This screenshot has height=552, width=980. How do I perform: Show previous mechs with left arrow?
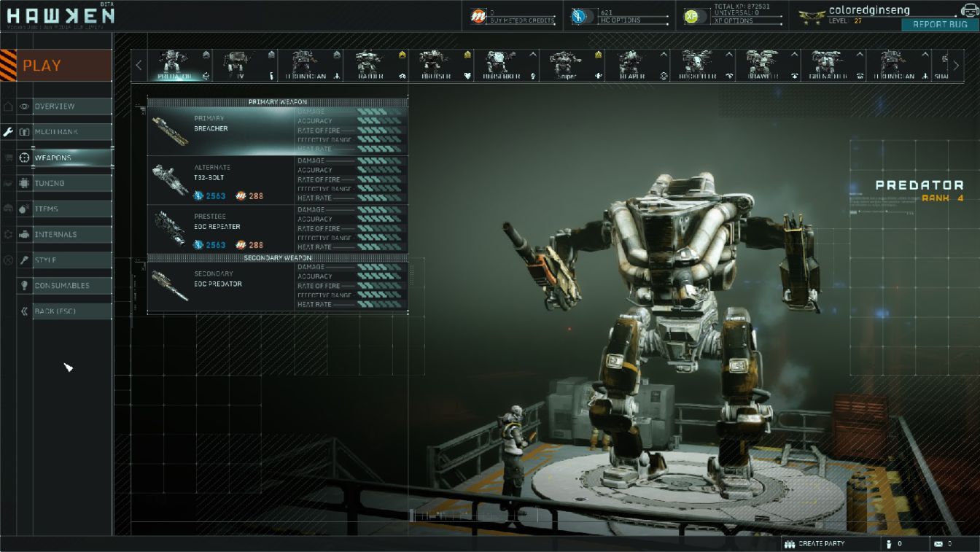tap(139, 66)
